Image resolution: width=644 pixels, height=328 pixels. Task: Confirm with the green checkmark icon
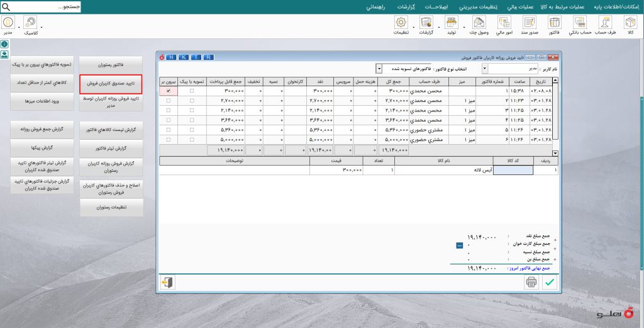pyautogui.click(x=550, y=283)
